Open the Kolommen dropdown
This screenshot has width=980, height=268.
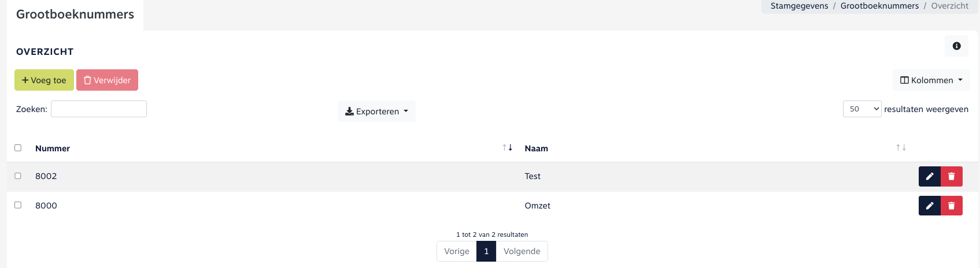click(931, 80)
